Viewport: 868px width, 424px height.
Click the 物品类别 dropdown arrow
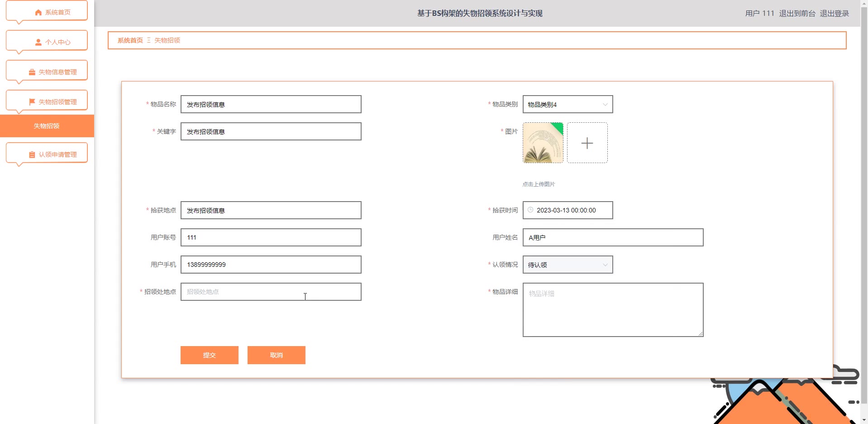[605, 105]
